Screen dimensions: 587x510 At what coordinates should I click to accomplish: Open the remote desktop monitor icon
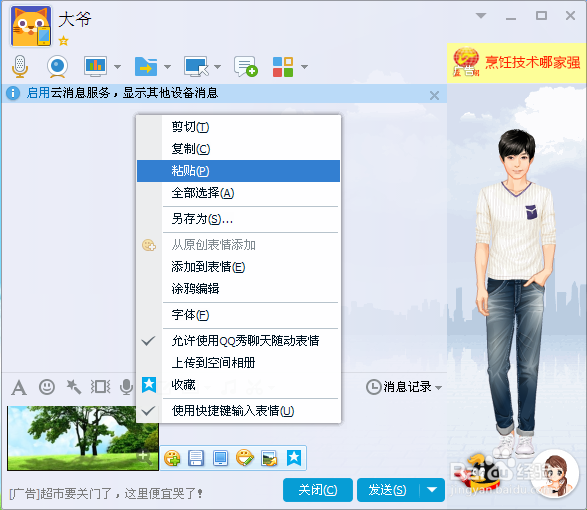(196, 67)
